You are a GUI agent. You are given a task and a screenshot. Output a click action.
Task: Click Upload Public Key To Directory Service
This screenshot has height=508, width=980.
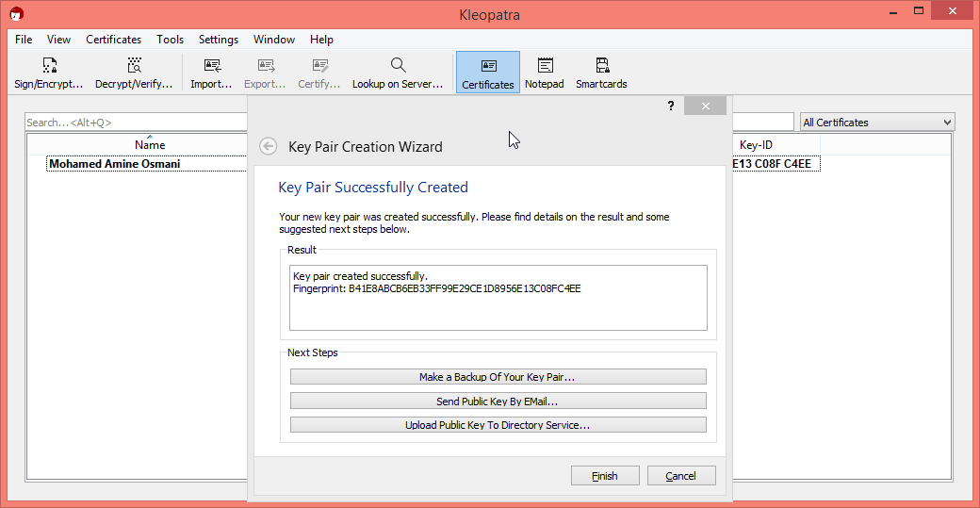tap(498, 425)
